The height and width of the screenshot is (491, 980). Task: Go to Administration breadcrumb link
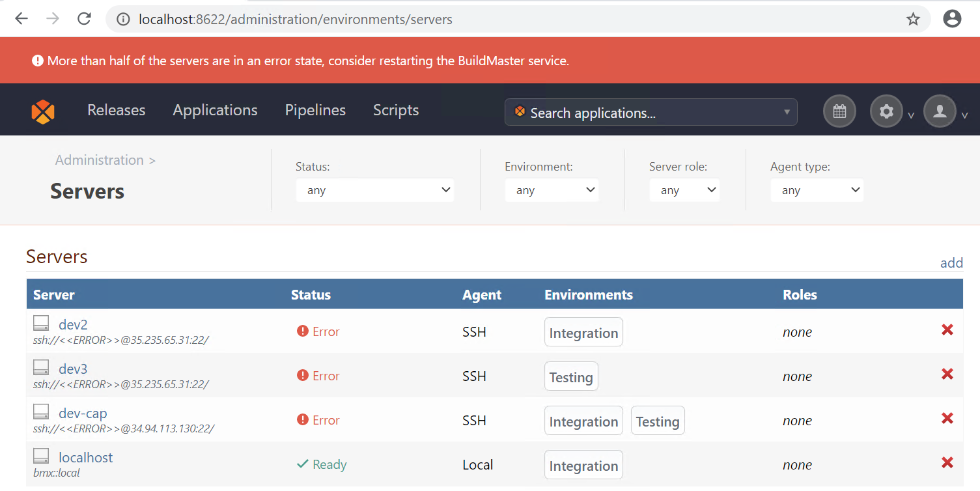(x=99, y=160)
